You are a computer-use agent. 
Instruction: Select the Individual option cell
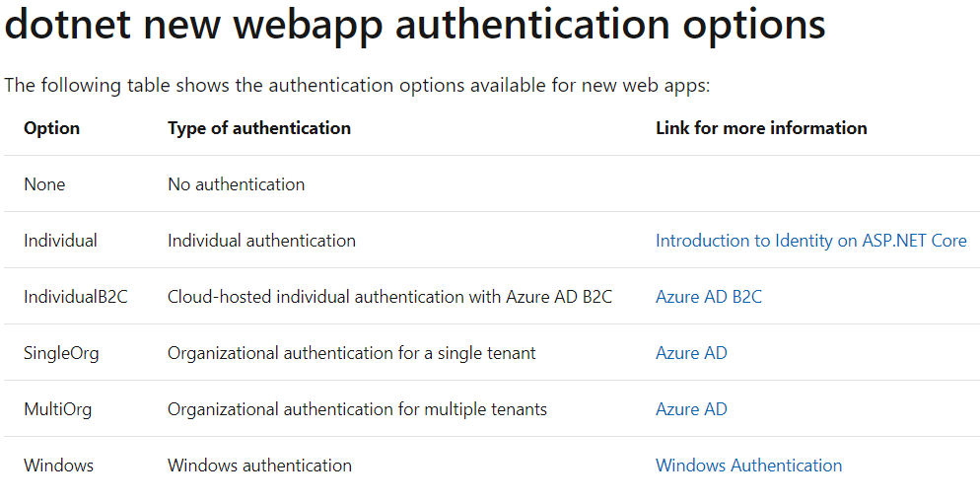tap(60, 241)
